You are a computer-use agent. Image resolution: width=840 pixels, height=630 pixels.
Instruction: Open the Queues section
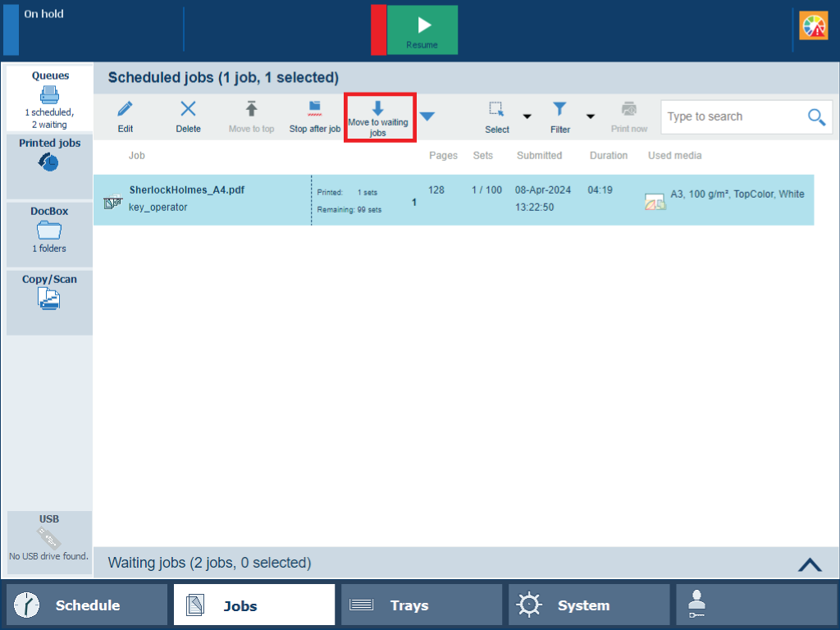click(x=50, y=98)
